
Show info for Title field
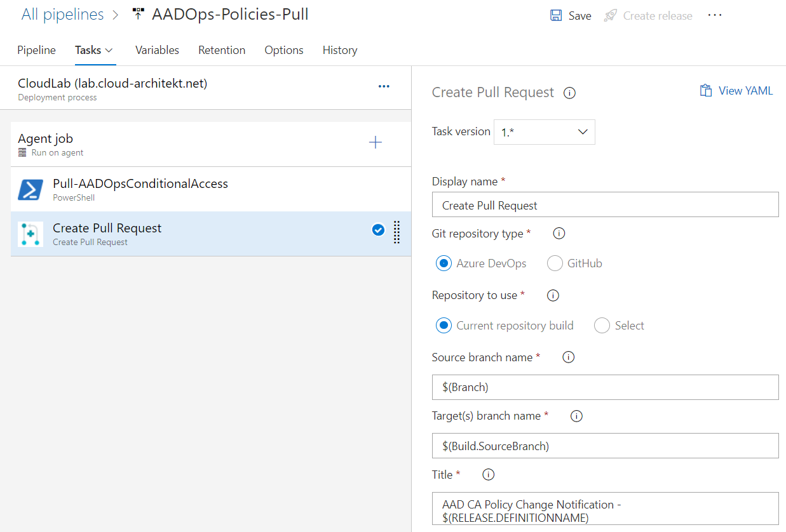(489, 475)
